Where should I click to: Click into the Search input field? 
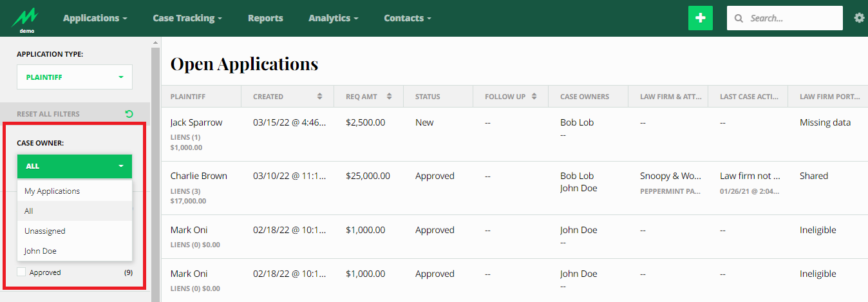(792, 19)
